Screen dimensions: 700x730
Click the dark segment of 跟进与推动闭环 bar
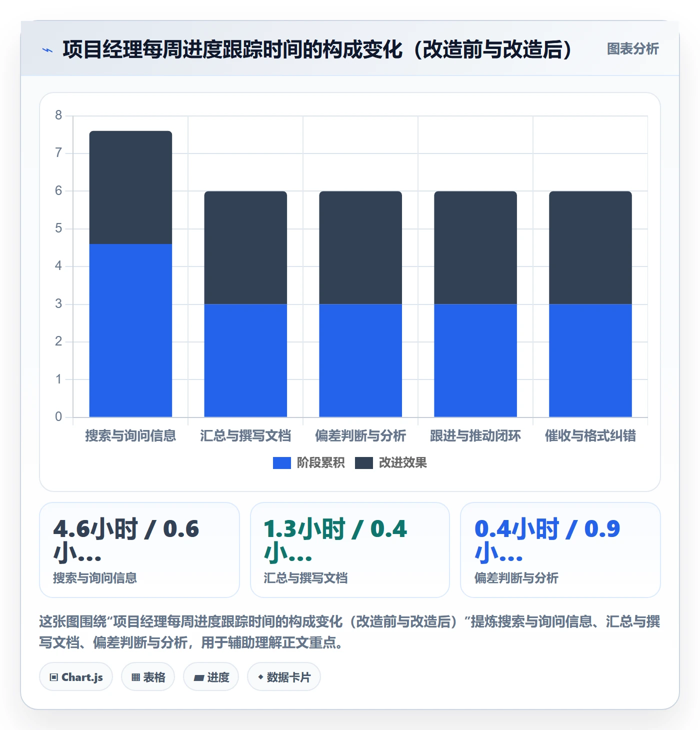(475, 247)
